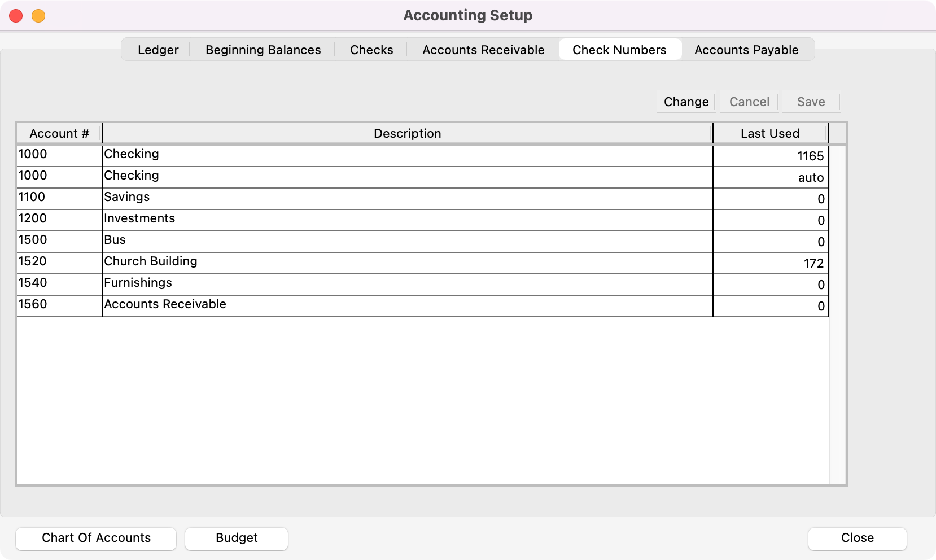The width and height of the screenshot is (936, 560).
Task: Sort by the Description column header
Action: (407, 134)
